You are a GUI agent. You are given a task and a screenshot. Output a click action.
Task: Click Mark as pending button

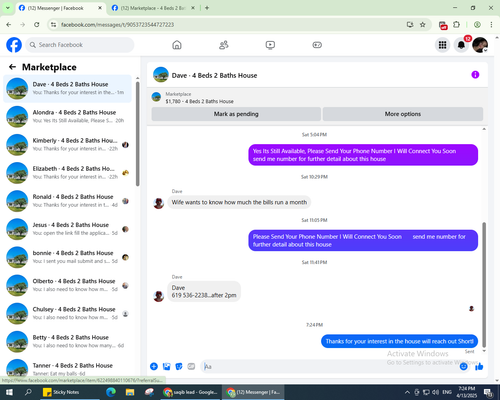236,114
